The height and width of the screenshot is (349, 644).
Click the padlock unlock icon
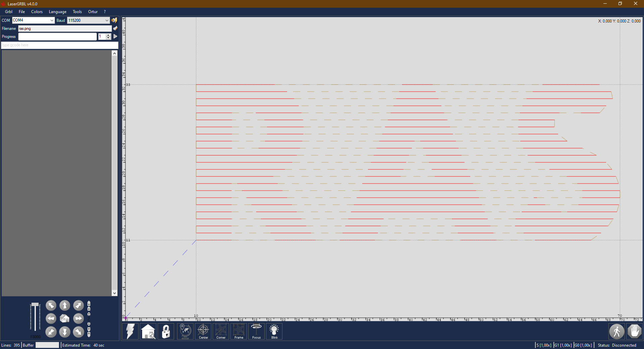(166, 332)
